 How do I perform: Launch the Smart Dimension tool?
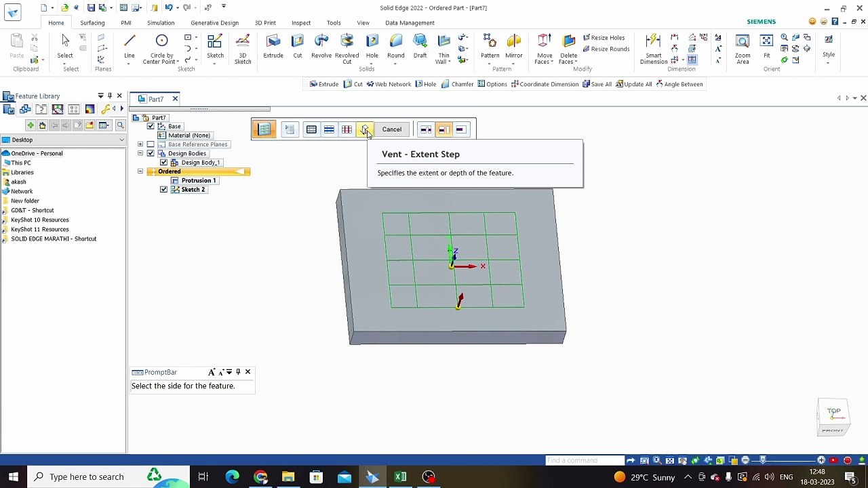653,49
